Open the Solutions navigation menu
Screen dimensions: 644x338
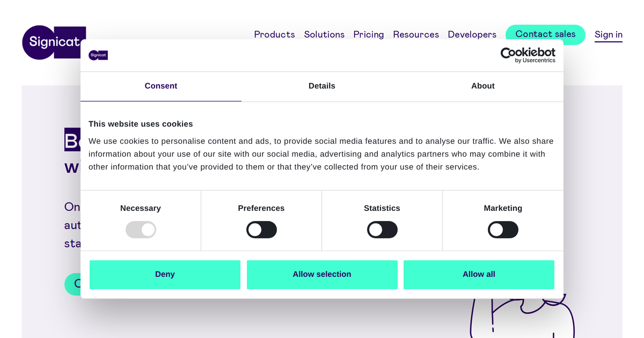[x=324, y=34]
